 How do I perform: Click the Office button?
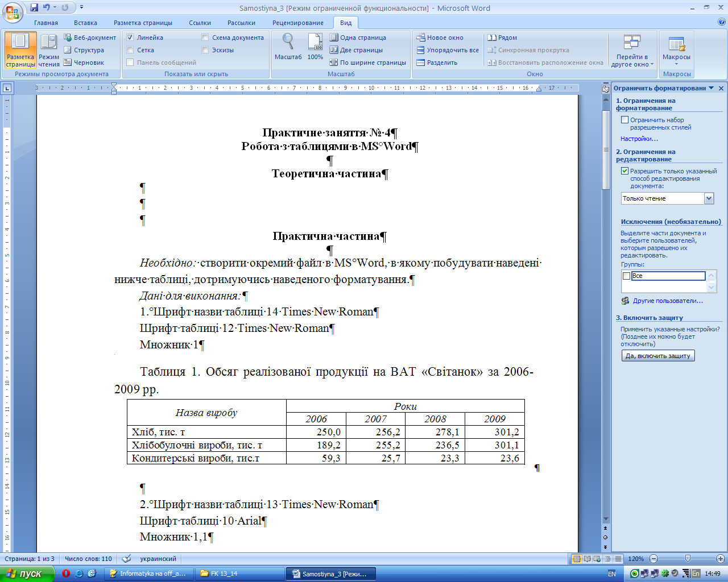click(13, 11)
